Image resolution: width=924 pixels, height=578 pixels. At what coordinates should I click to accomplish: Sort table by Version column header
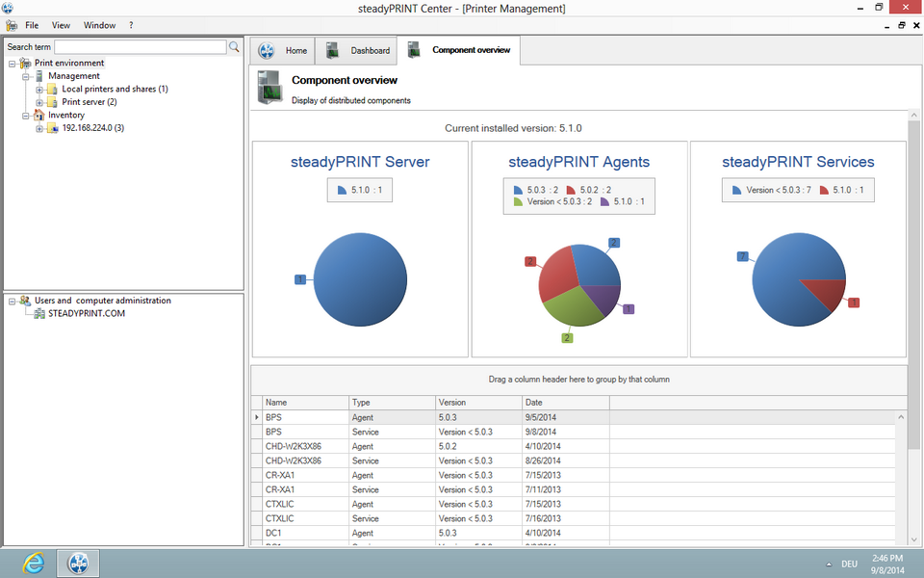[x=478, y=403]
